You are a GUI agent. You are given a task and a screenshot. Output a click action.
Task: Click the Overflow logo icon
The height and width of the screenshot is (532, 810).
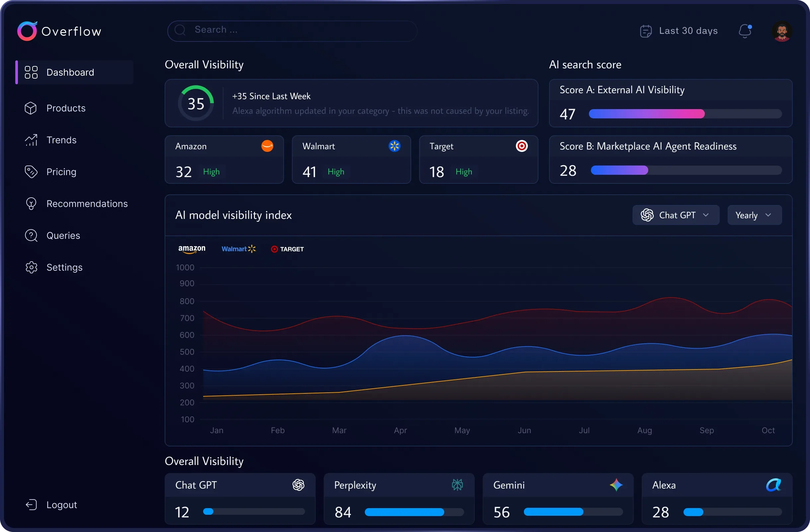(x=27, y=31)
